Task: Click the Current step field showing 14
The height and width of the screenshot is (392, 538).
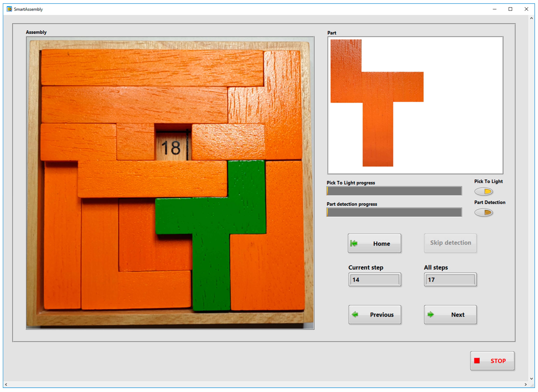Action: 374,280
